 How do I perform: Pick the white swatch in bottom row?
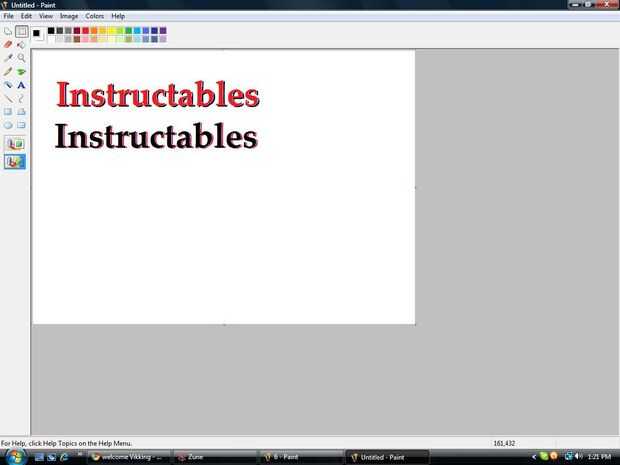pyautogui.click(x=51, y=39)
